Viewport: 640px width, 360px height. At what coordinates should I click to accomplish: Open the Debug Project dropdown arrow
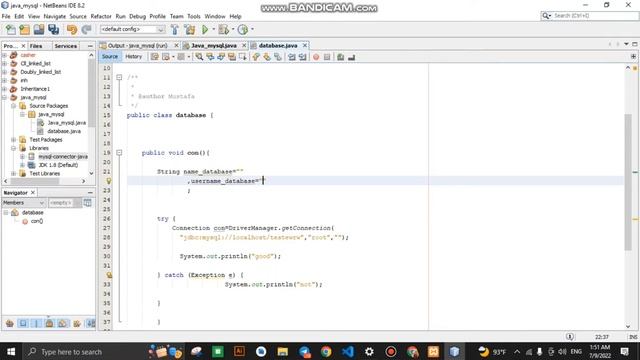233,29
